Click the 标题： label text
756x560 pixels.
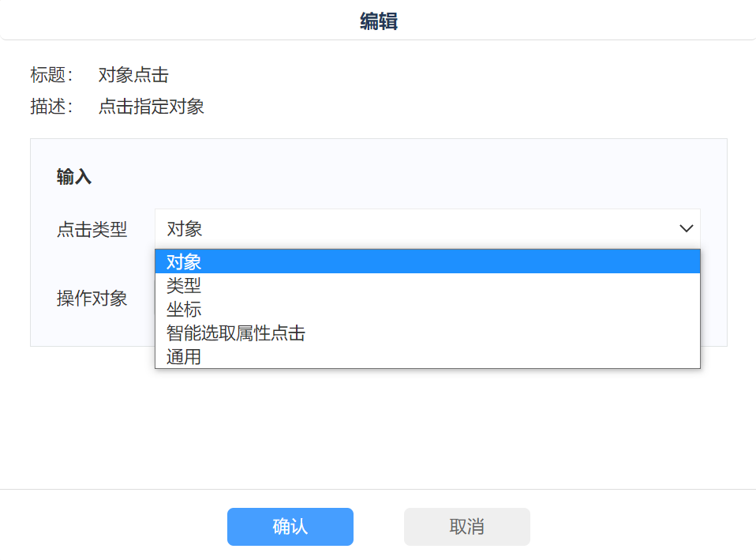(51, 76)
